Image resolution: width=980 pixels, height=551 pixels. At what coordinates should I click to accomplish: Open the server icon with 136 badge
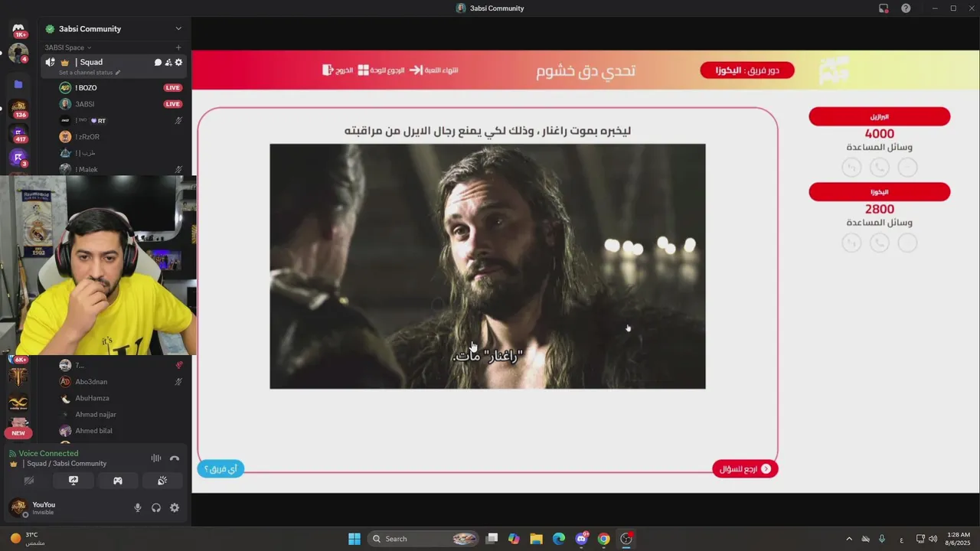(18, 107)
